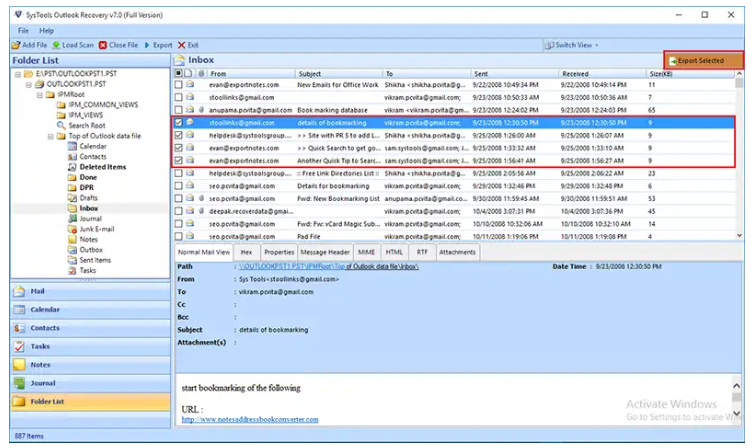Switch to the MIME tab
The width and height of the screenshot is (755, 448).
(366, 252)
